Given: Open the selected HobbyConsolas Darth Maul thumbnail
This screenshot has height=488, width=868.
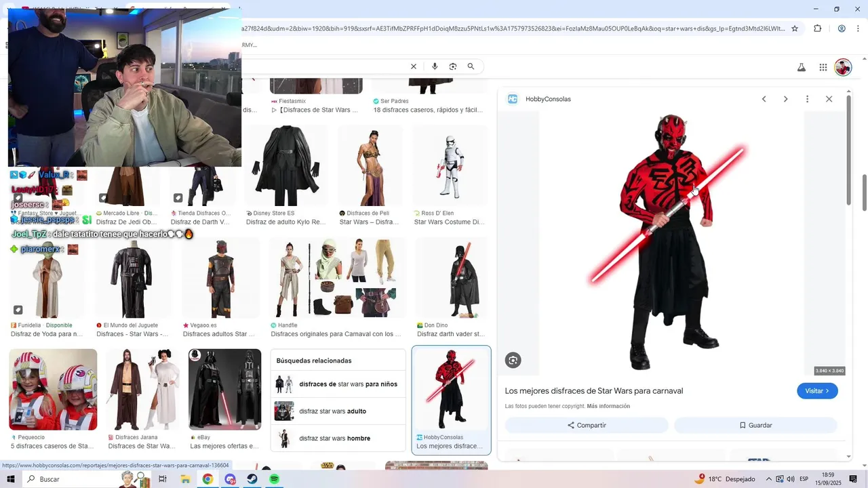Looking at the screenshot, I should tap(451, 389).
